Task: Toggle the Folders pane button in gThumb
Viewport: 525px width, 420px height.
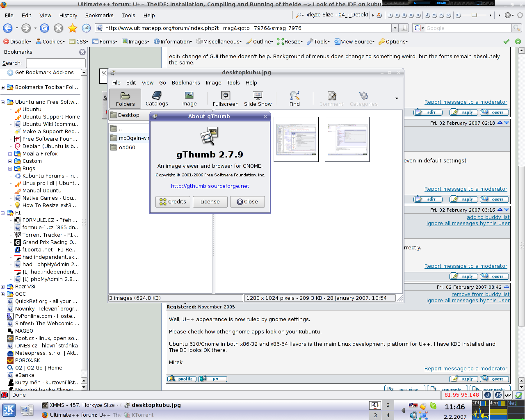Action: pos(125,99)
